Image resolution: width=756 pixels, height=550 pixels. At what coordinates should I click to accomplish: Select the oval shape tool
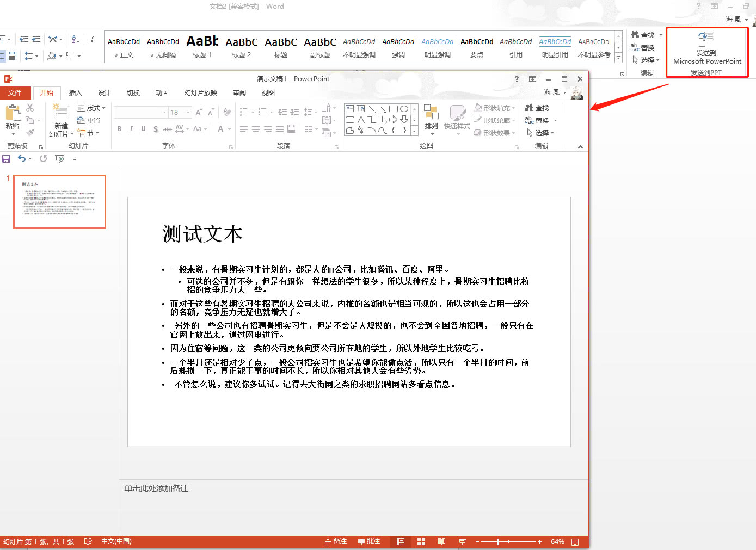[x=404, y=108]
